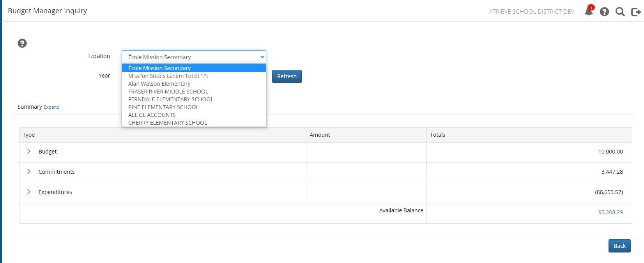This screenshot has width=644, height=263.
Task: Open the Location dropdown box
Action: [194, 57]
